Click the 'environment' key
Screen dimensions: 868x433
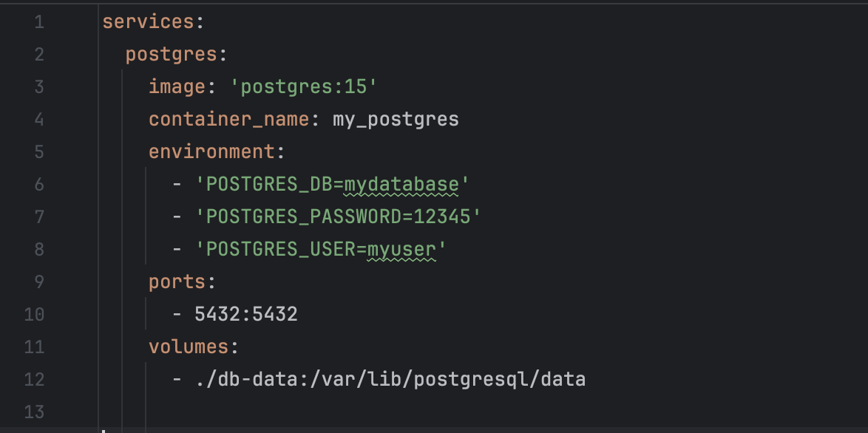(x=211, y=151)
